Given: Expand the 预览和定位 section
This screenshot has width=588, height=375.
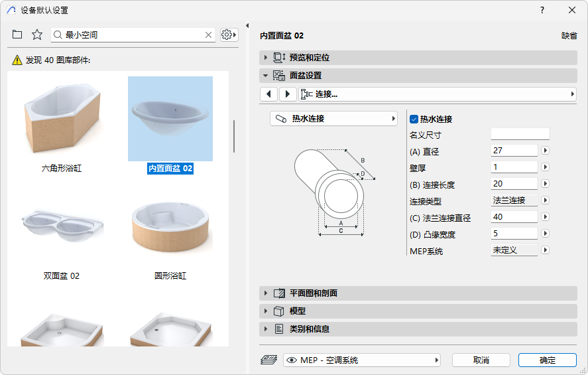Looking at the screenshot, I should coord(266,58).
